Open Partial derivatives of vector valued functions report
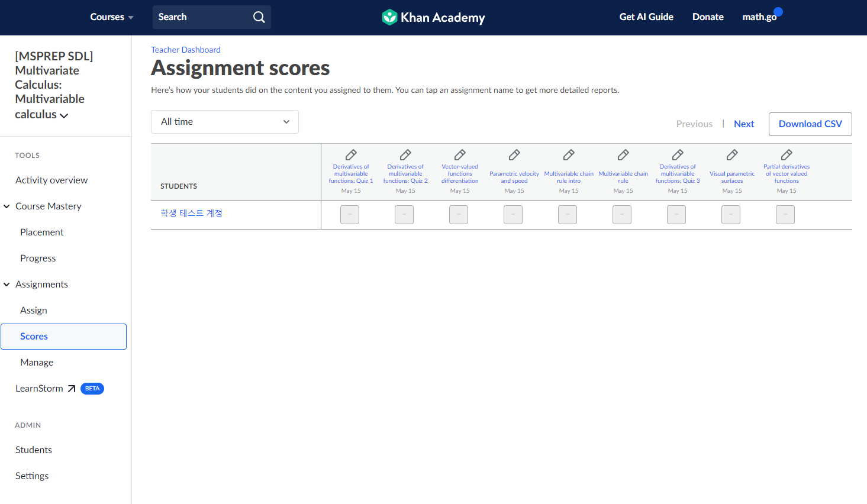Viewport: 867px width, 504px height. click(x=787, y=174)
